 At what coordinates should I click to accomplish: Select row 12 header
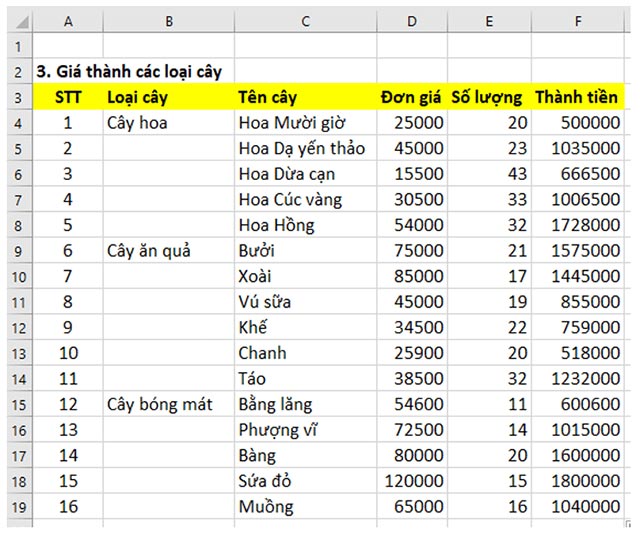(18, 327)
